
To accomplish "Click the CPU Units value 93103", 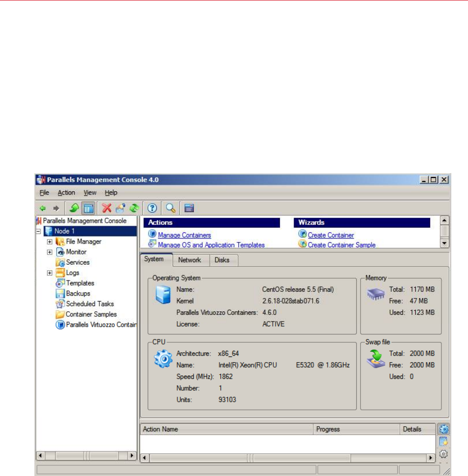I will [227, 400].
